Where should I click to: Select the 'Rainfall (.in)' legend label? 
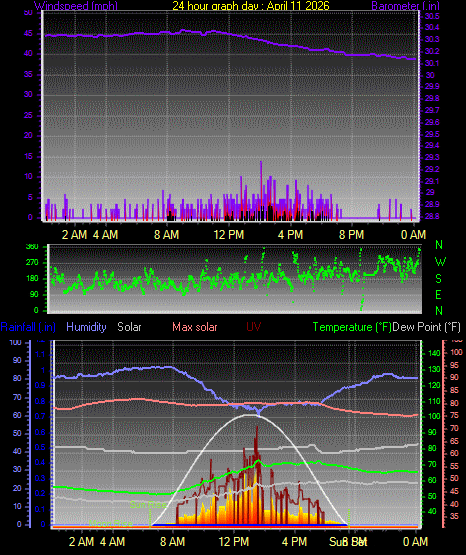pyautogui.click(x=28, y=327)
